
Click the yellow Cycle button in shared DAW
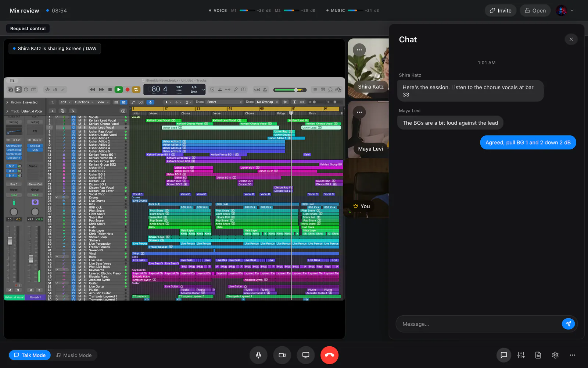coord(136,89)
